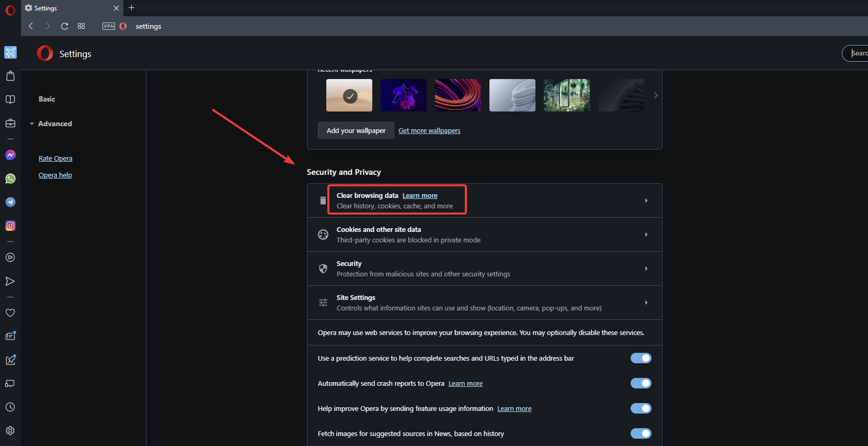Expand Cookies and other site data arrow
Image resolution: width=868 pixels, height=446 pixels.
coord(646,235)
